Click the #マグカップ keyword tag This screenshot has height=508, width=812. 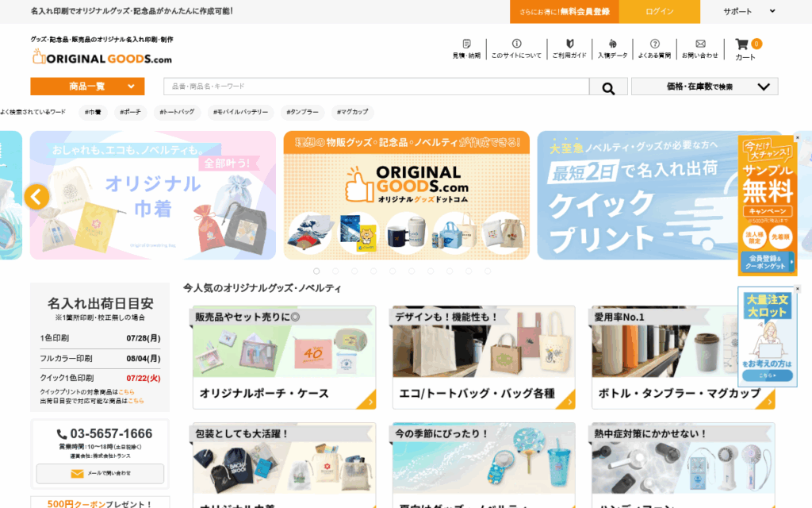pos(353,112)
